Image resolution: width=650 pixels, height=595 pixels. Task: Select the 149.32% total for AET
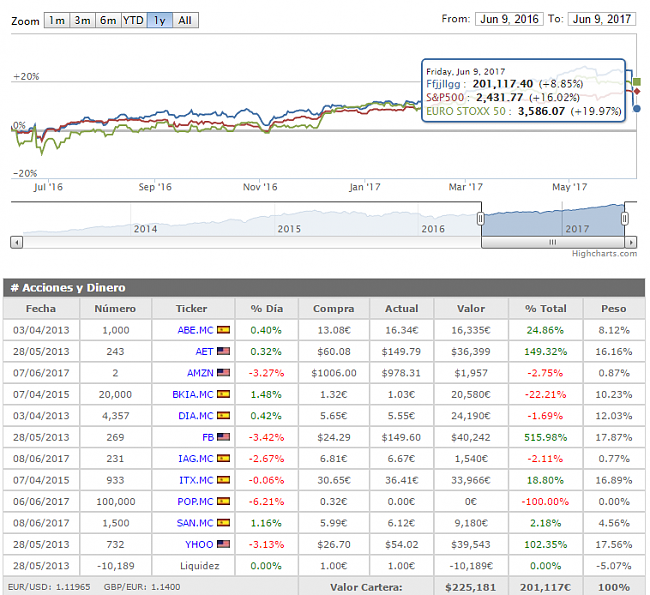(546, 352)
